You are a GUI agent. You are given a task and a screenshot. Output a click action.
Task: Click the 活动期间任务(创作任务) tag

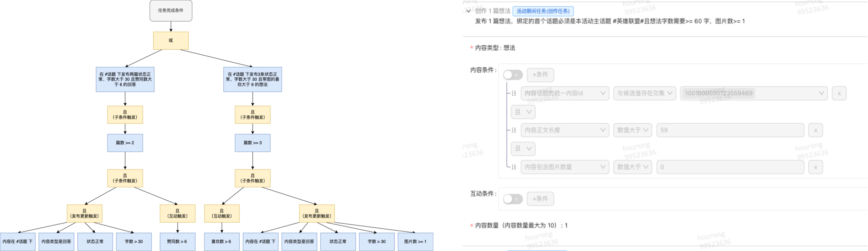[x=543, y=11]
